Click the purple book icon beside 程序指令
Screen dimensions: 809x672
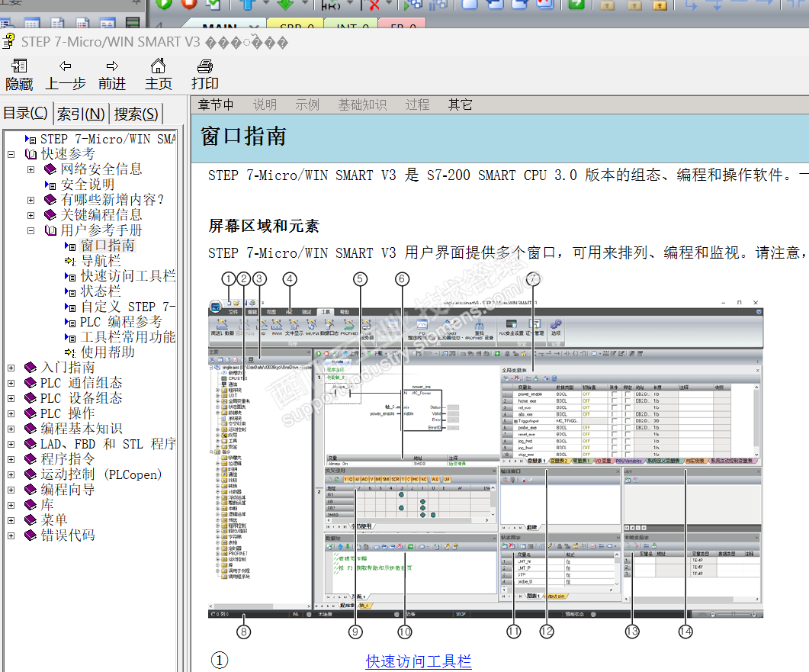point(30,459)
